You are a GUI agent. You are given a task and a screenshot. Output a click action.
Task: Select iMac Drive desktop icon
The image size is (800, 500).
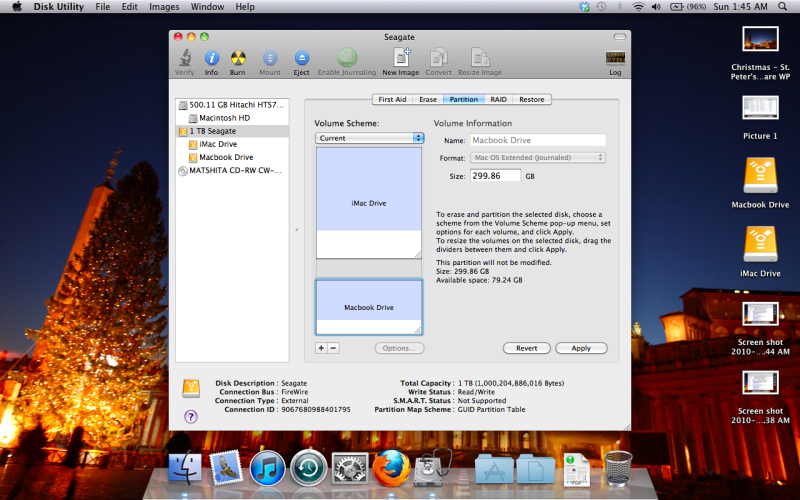coord(760,252)
